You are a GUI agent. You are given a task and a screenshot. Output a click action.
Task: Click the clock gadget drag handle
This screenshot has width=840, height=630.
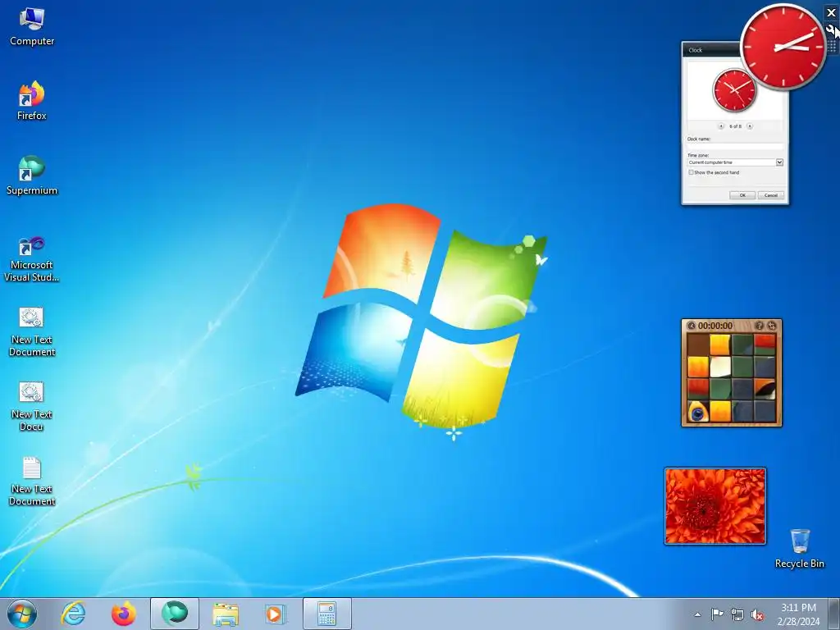(x=832, y=46)
